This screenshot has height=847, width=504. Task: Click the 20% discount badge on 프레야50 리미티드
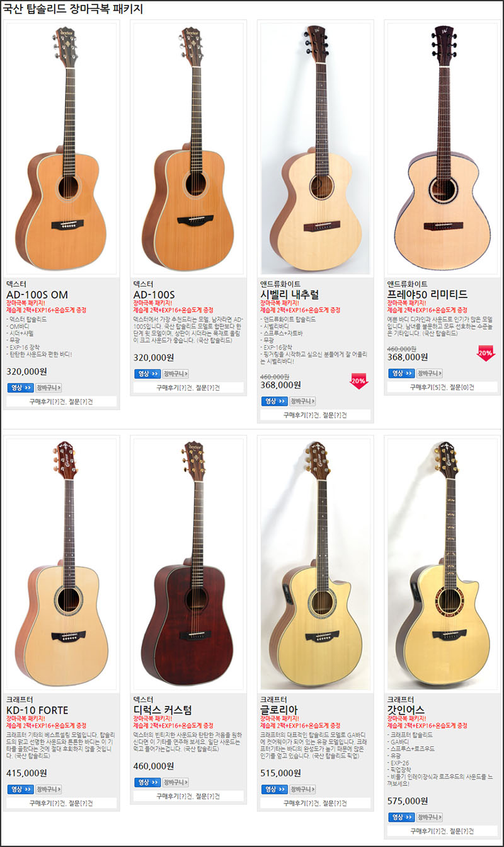(x=485, y=354)
